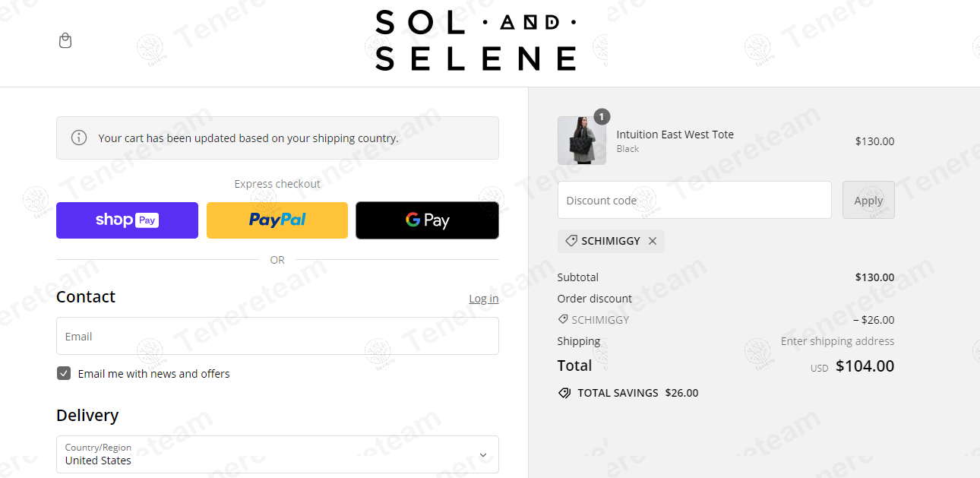Image resolution: width=980 pixels, height=478 pixels.
Task: Click the SCHIMIGGY order discount line tag
Action: [x=564, y=320]
